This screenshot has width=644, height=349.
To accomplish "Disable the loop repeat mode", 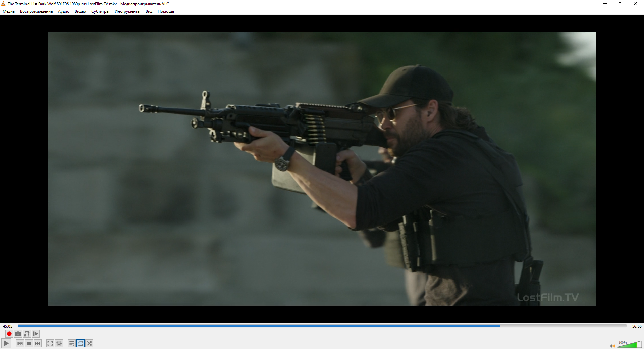I will click(x=80, y=343).
